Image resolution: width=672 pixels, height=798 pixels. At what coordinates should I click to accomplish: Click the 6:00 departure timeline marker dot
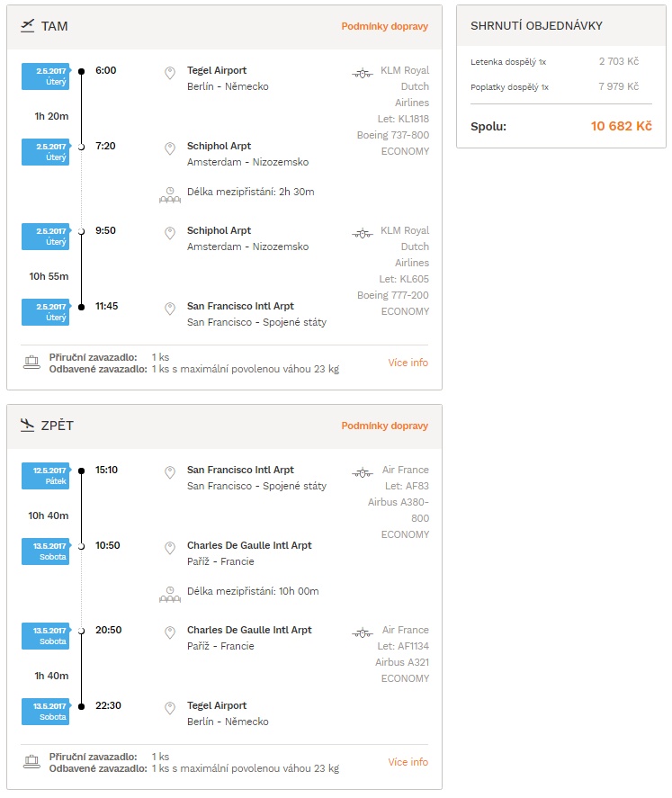81,71
